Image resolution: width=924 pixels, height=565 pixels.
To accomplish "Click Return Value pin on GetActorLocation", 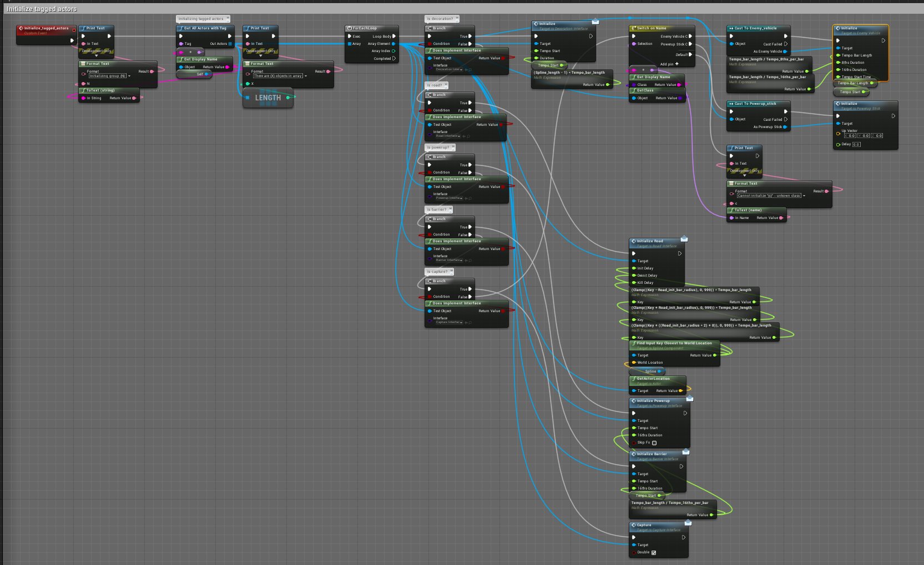I will pyautogui.click(x=681, y=391).
